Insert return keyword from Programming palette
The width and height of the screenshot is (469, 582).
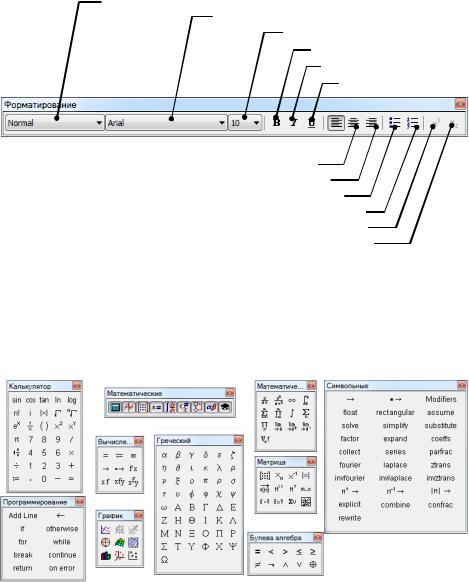pyautogui.click(x=23, y=568)
